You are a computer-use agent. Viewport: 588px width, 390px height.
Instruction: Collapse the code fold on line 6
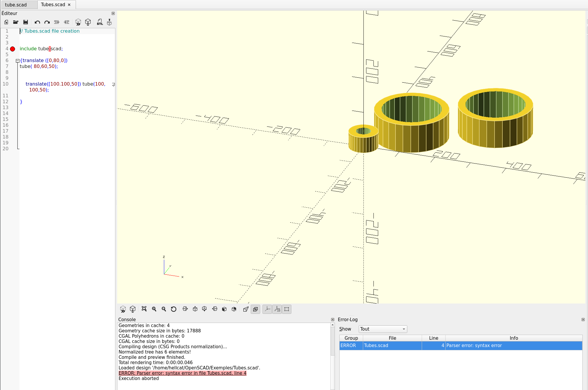[x=18, y=61]
